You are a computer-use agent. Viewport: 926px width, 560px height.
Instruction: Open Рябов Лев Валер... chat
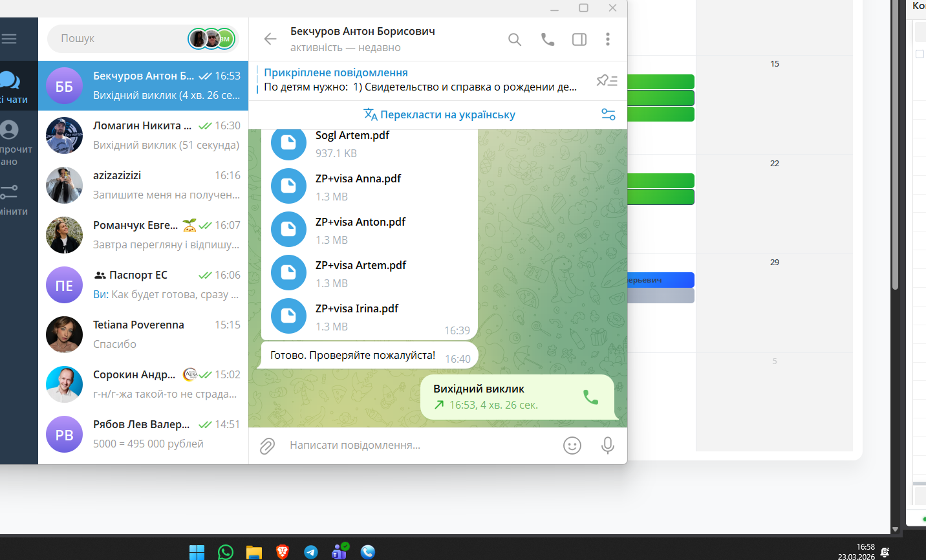(144, 435)
